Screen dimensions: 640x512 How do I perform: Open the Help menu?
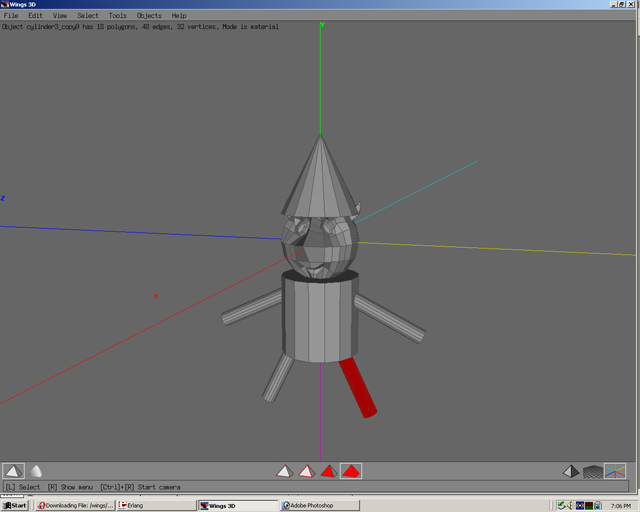tap(179, 16)
